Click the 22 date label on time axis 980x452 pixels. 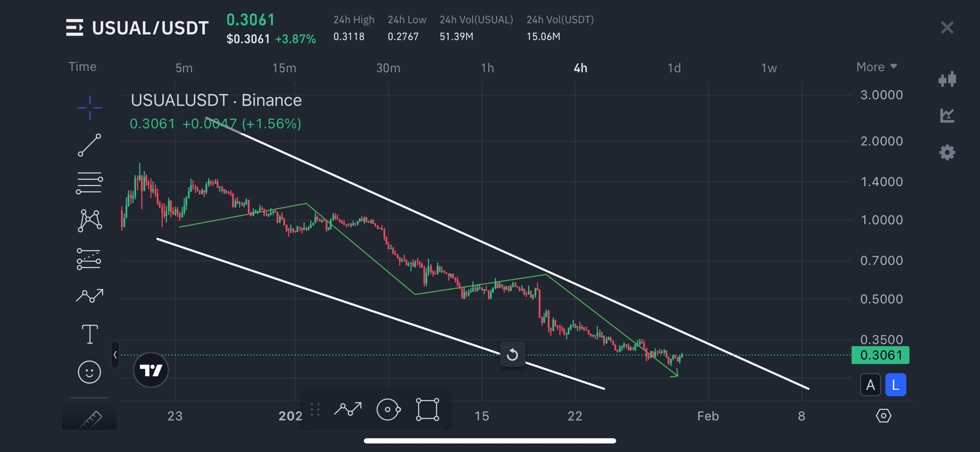[575, 417]
